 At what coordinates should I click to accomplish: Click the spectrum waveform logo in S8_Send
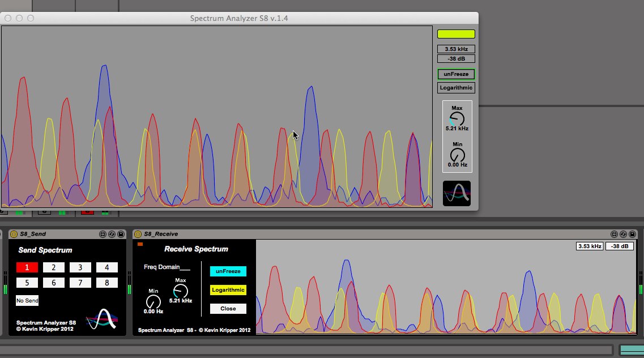(102, 318)
